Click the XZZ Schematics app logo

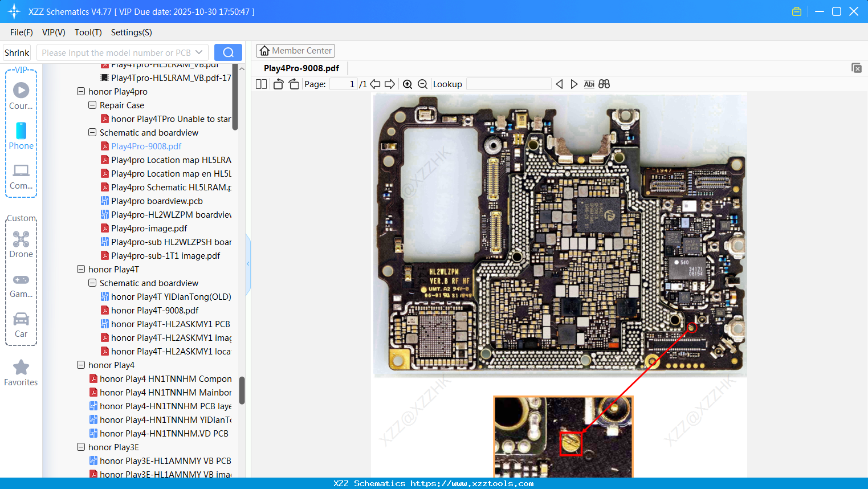[14, 11]
